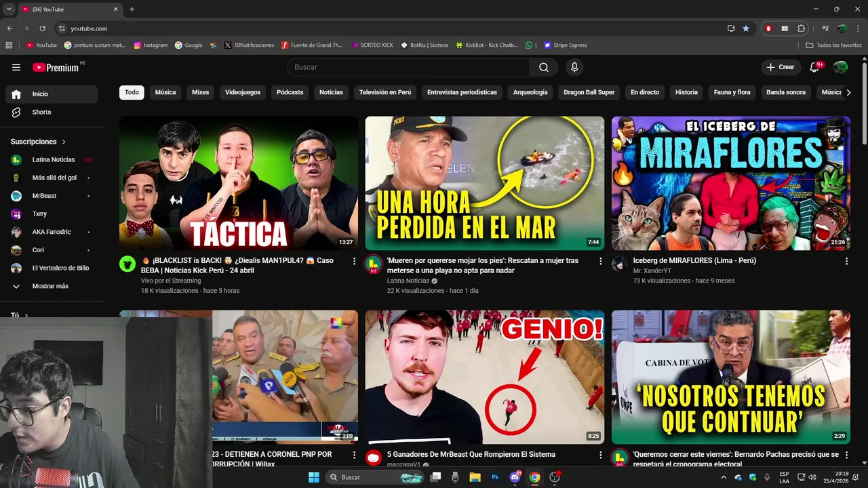
Task: Select the Fauna y flora chip
Action: (x=732, y=92)
